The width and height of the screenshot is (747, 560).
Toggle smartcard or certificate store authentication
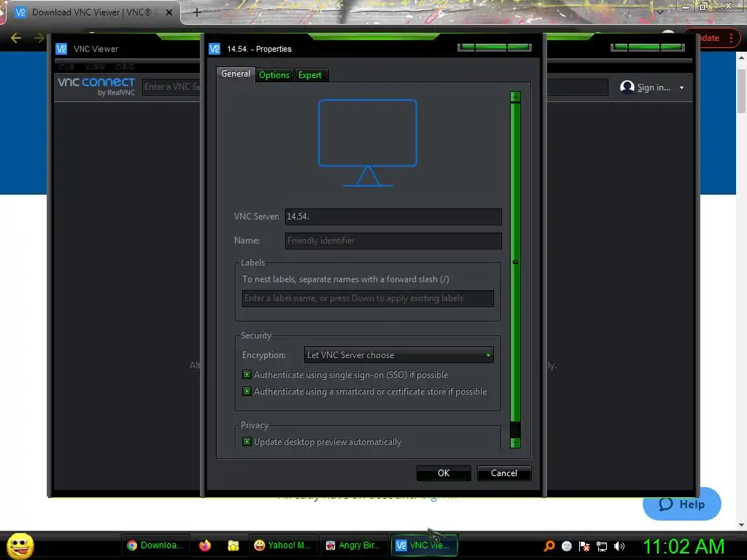point(247,392)
